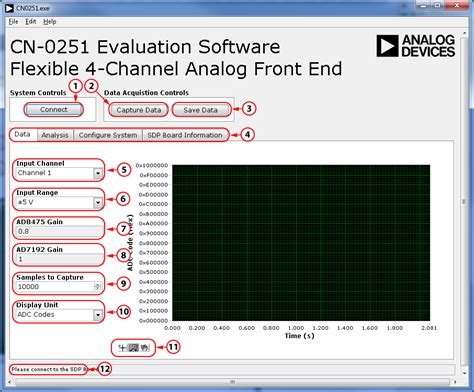Viewport: 474px width, 392px height.
Task: Open the Display Unit dropdown arrow
Action: [x=98, y=315]
